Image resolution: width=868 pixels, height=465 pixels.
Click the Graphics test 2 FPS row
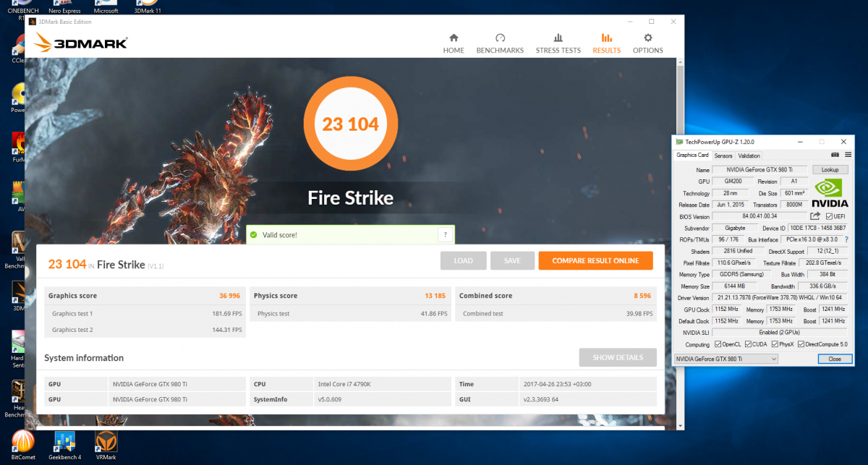(x=145, y=330)
